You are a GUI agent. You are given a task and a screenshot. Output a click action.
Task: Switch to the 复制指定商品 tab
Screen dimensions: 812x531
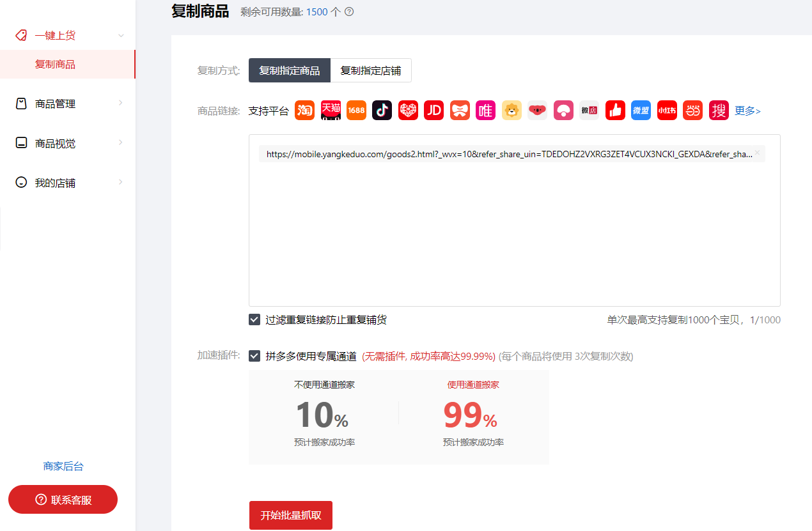[290, 70]
